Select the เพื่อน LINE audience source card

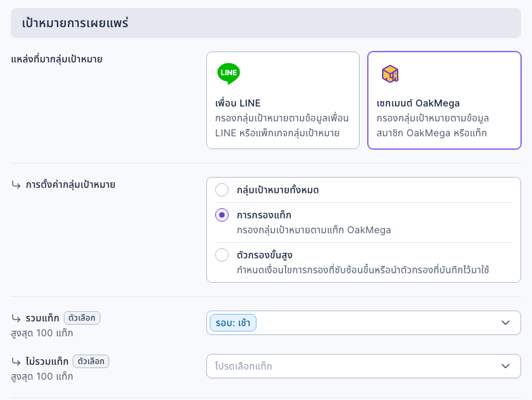[x=282, y=100]
